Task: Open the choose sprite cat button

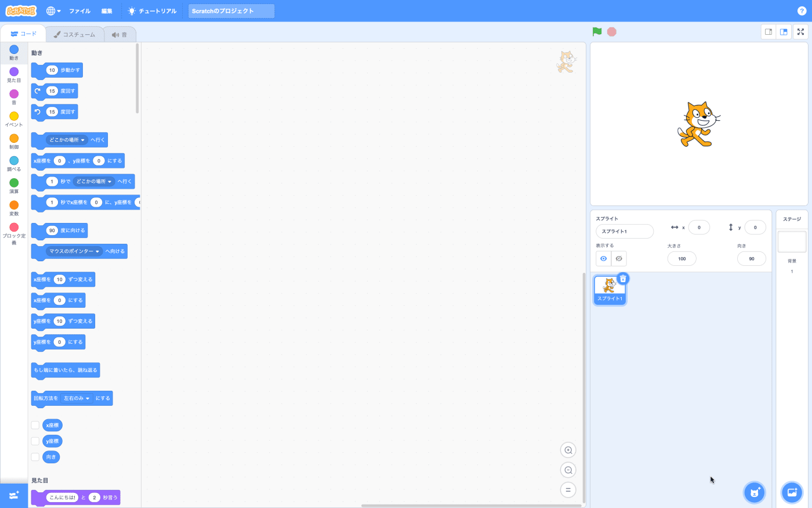Action: tap(754, 492)
